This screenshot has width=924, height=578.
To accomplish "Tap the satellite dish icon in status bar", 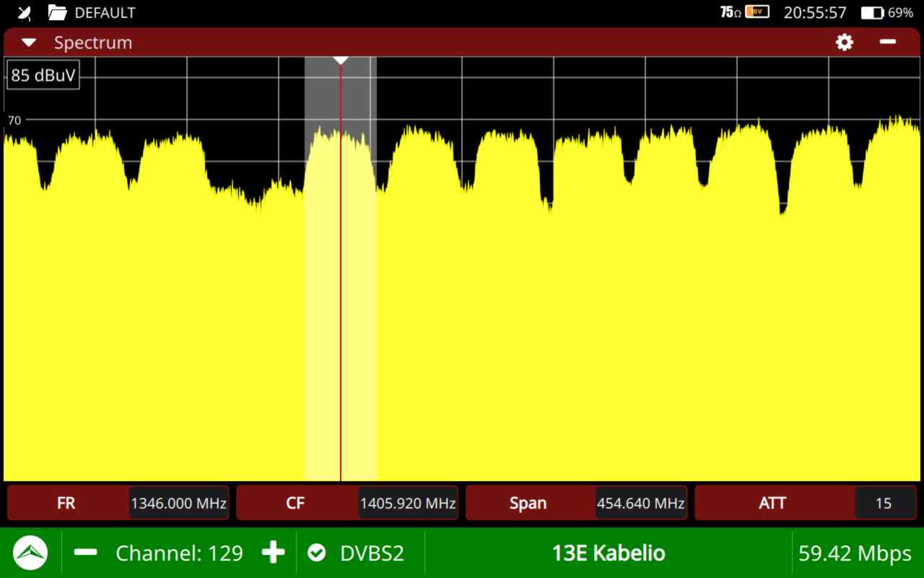I will [x=25, y=13].
